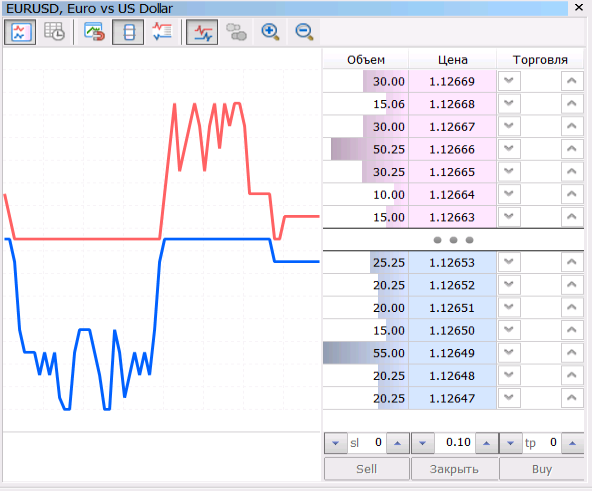Viewport: 592px width, 491px height.
Task: Click down chevron in the 1.12652 row
Action: coord(509,285)
